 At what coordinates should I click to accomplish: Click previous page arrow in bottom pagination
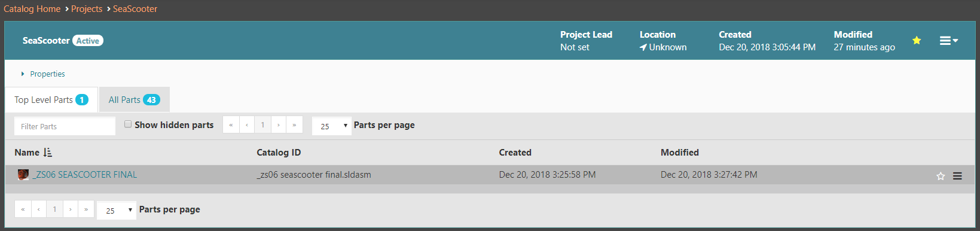point(39,209)
